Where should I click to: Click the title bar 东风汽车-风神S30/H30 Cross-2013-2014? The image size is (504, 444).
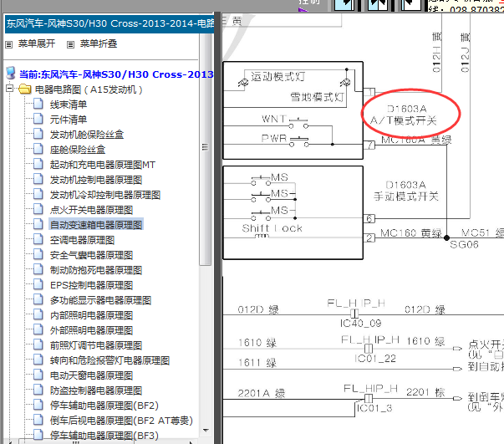coord(110,23)
